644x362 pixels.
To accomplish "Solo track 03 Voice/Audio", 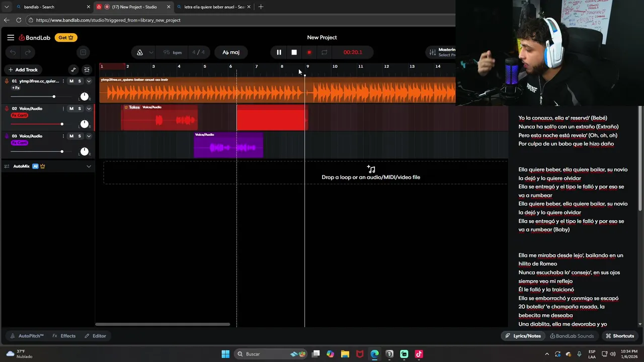I will point(79,136).
